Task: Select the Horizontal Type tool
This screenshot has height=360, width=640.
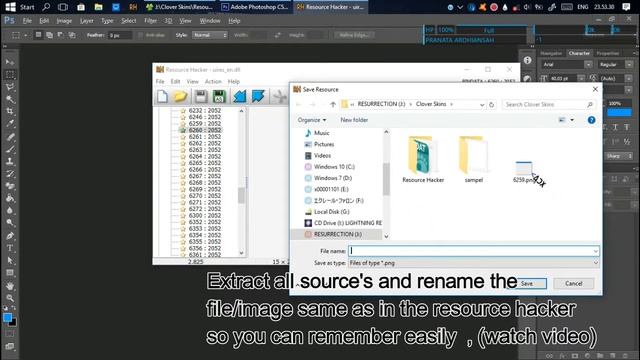Action: (10, 248)
